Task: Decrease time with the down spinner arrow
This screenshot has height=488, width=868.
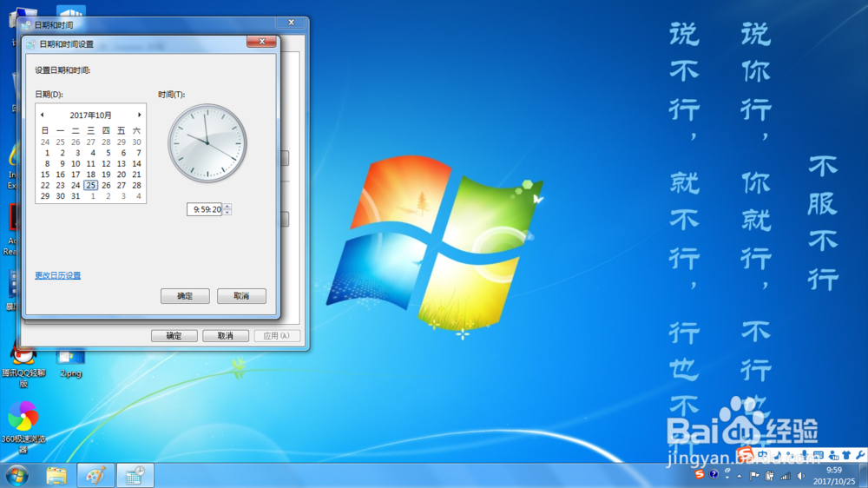Action: [227, 212]
